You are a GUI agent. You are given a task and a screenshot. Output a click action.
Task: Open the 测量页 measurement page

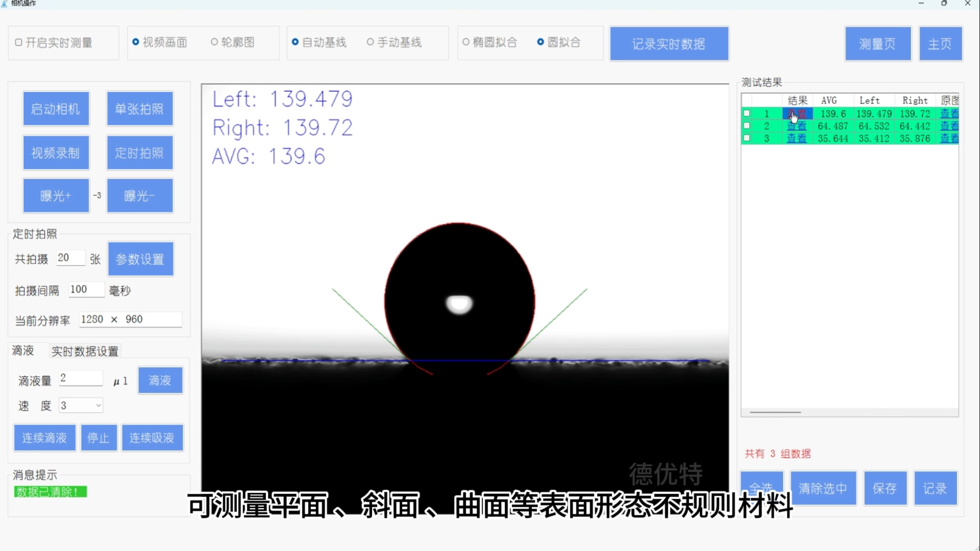click(x=878, y=44)
